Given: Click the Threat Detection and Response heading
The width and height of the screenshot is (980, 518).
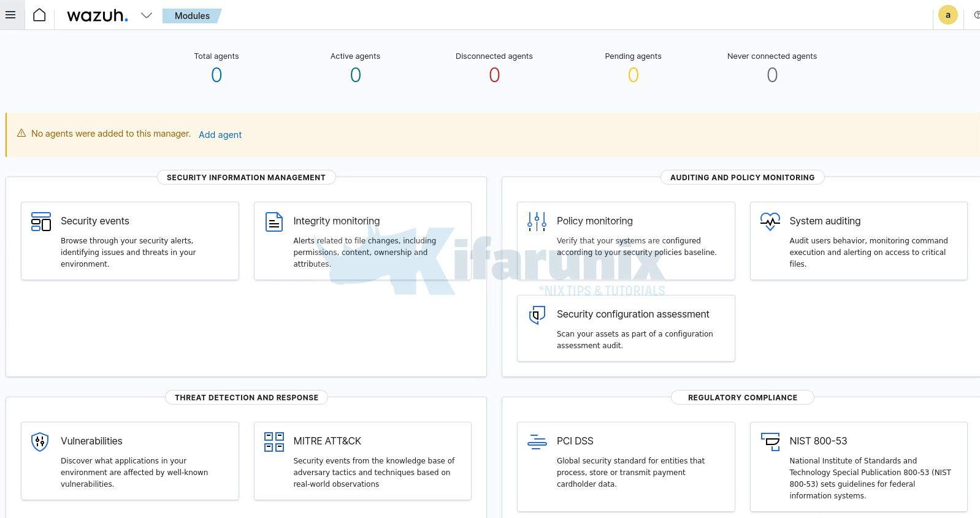Looking at the screenshot, I should pyautogui.click(x=247, y=398).
